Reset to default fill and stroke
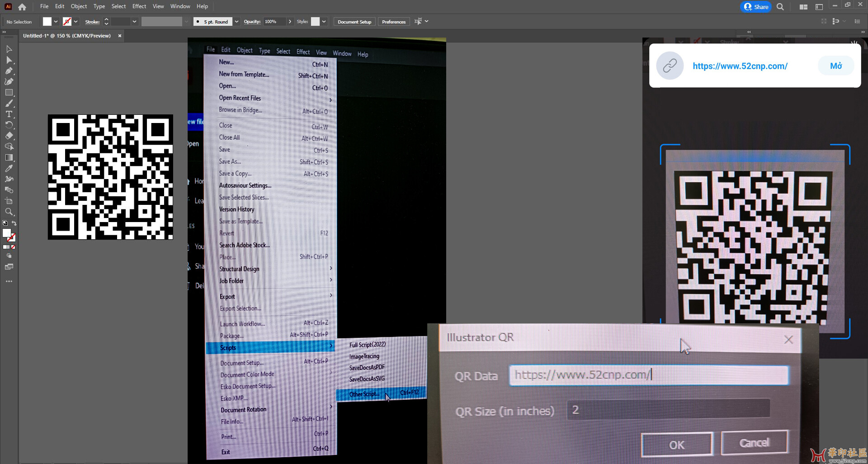 coord(5,223)
